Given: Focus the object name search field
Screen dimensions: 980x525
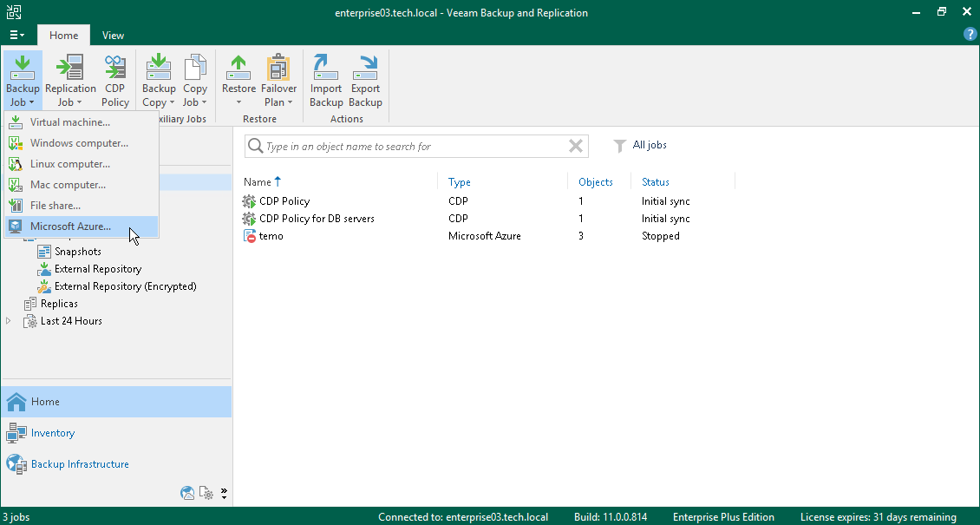Looking at the screenshot, I should tap(415, 147).
